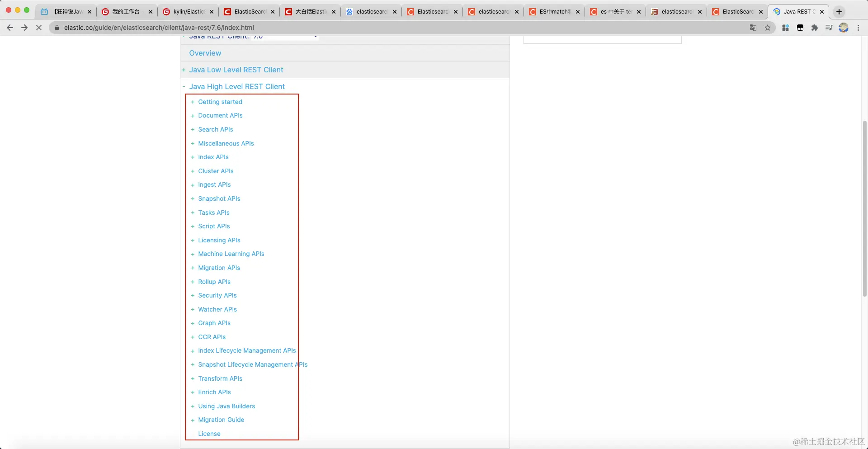
Task: Open the Migration APIs link
Action: click(219, 268)
